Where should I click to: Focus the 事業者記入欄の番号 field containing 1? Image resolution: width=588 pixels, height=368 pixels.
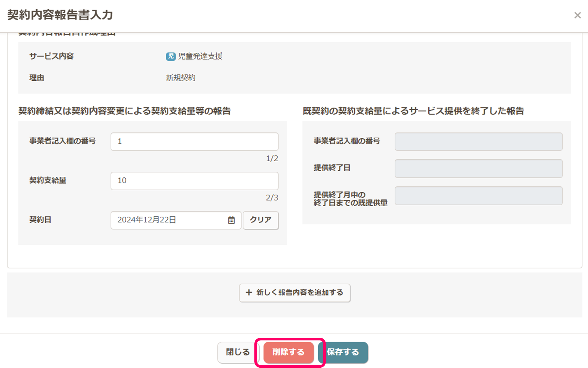point(194,141)
